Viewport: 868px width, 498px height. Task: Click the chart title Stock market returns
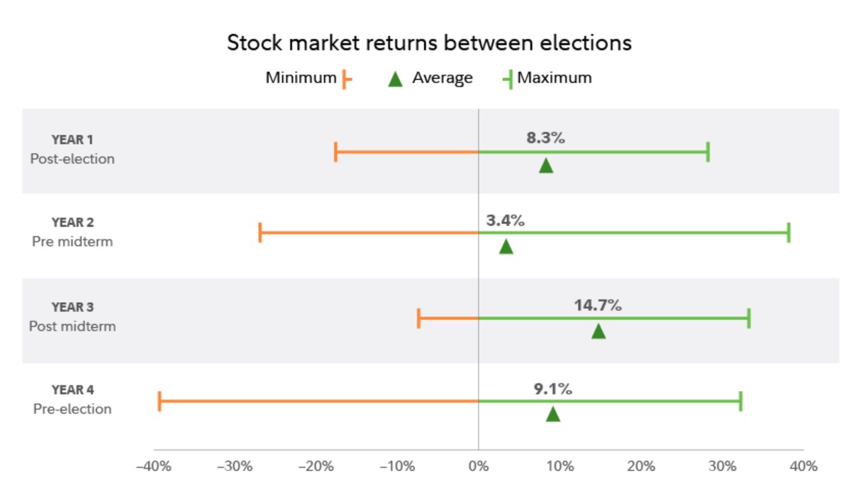point(429,43)
